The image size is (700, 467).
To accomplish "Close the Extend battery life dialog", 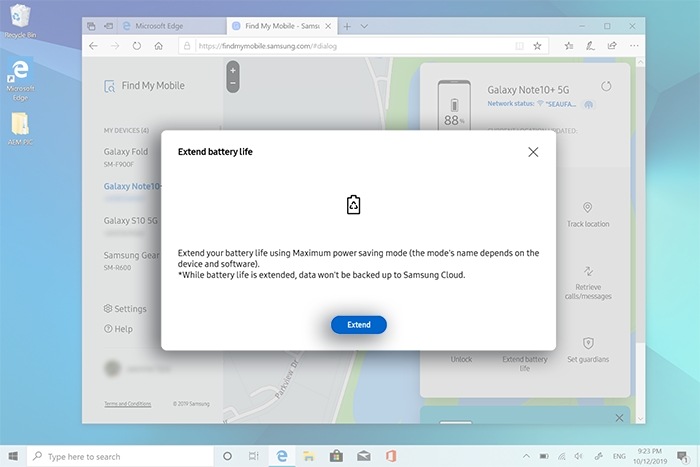I will click(533, 152).
